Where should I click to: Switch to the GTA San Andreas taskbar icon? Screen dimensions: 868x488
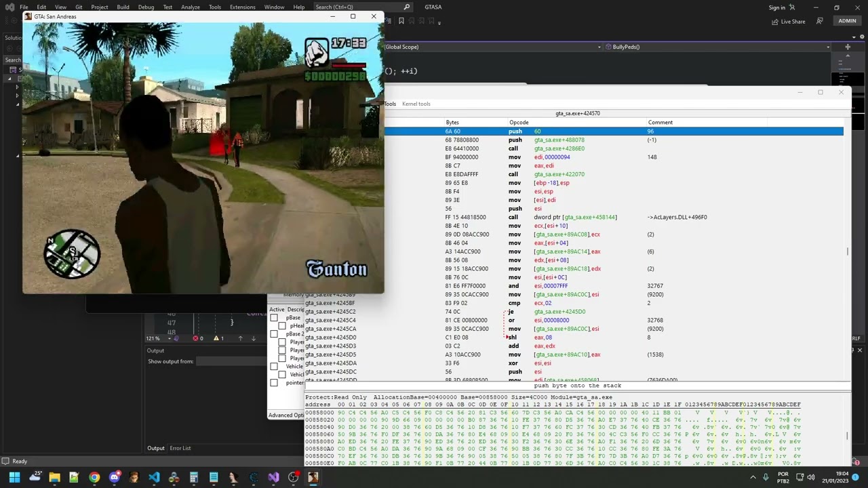click(x=313, y=477)
